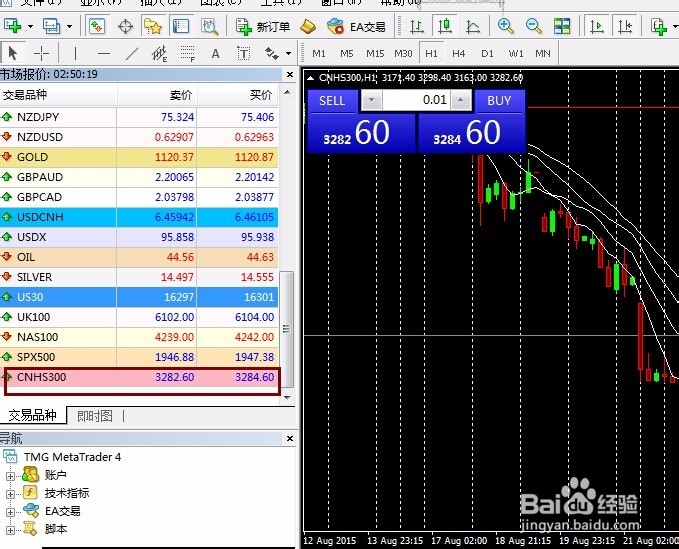679x549 pixels.
Task: Decrease lot size with down arrow
Action: click(371, 100)
